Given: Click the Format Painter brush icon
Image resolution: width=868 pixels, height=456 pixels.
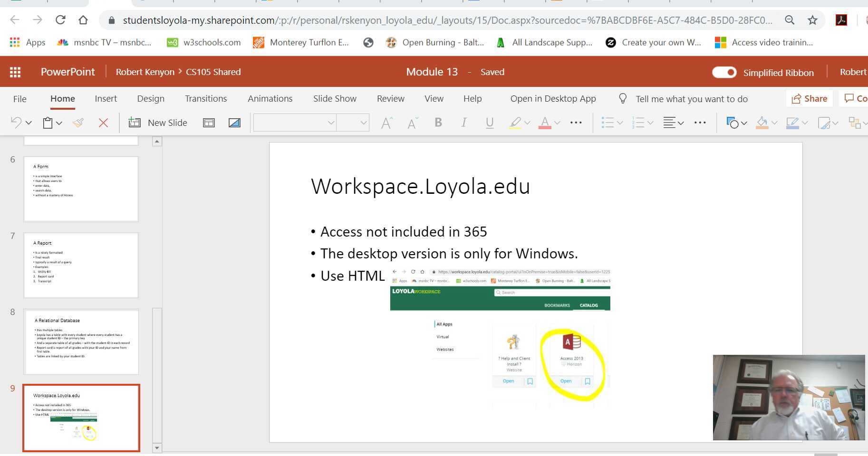Looking at the screenshot, I should click(x=78, y=123).
